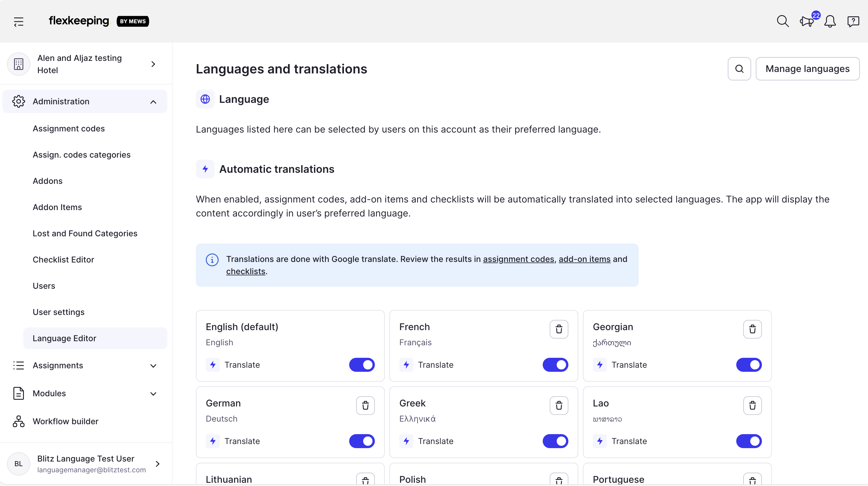
Task: Click the Portuguese card title
Action: [x=619, y=479]
